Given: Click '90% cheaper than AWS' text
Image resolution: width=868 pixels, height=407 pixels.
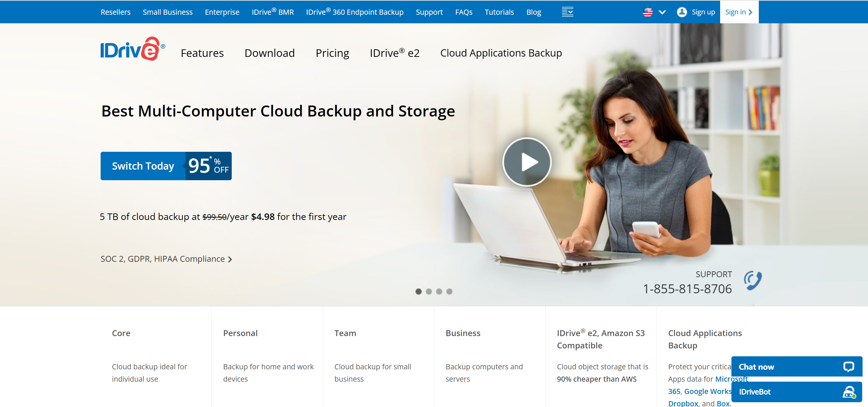Looking at the screenshot, I should click(x=597, y=379).
